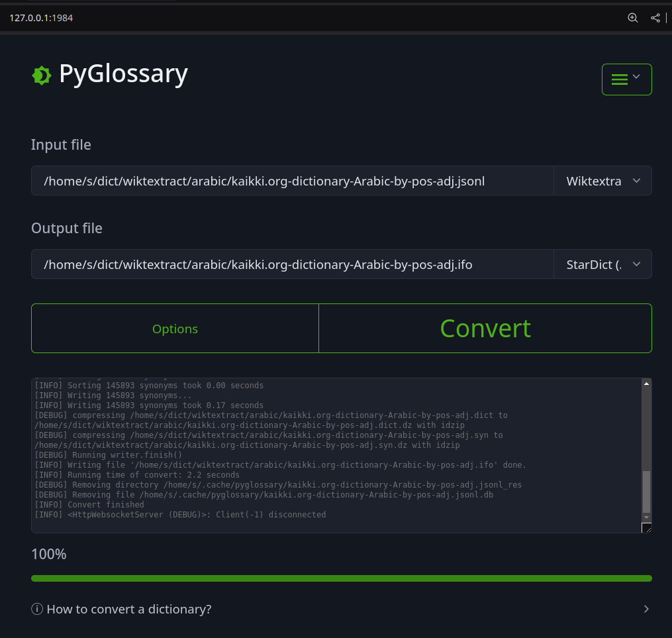Click the 'Running writer.finish()' log line
Image resolution: width=672 pixels, height=638 pixels.
[x=108, y=455]
